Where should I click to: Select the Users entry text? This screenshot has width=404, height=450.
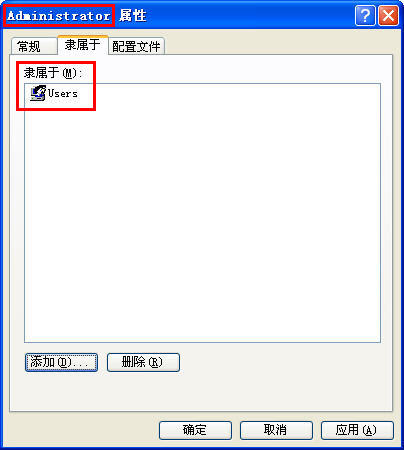click(x=63, y=93)
